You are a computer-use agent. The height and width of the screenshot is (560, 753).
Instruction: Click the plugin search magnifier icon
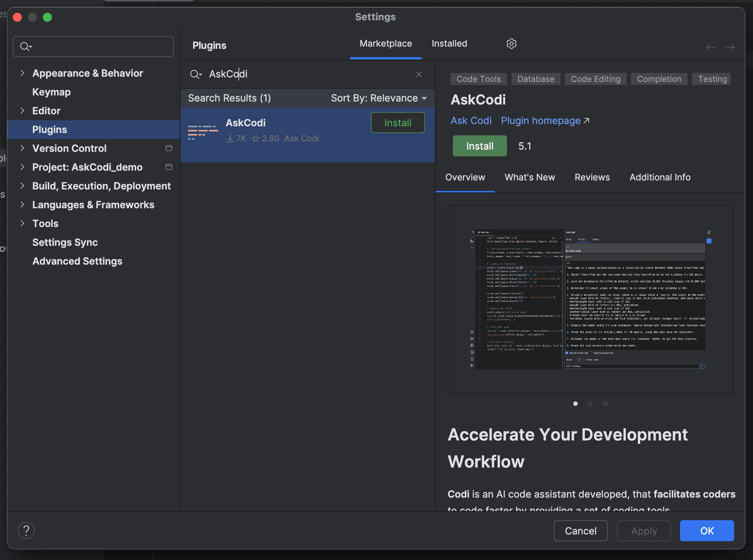[196, 74]
